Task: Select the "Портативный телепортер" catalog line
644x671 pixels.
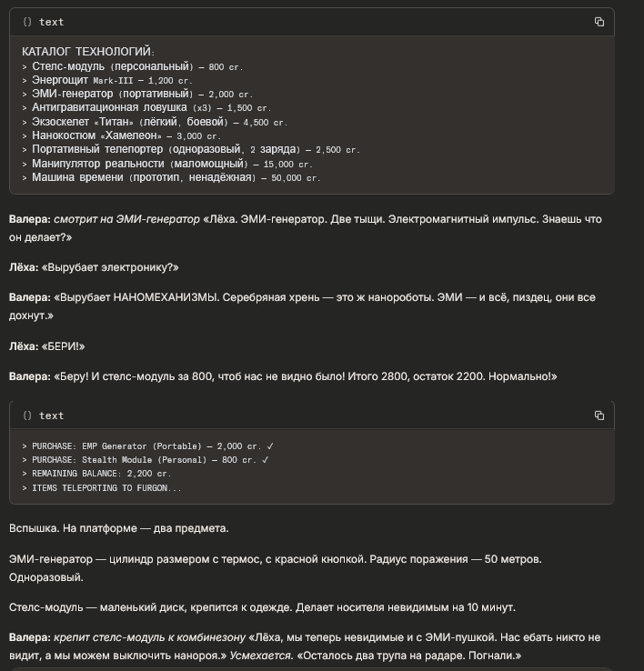Action: click(189, 149)
